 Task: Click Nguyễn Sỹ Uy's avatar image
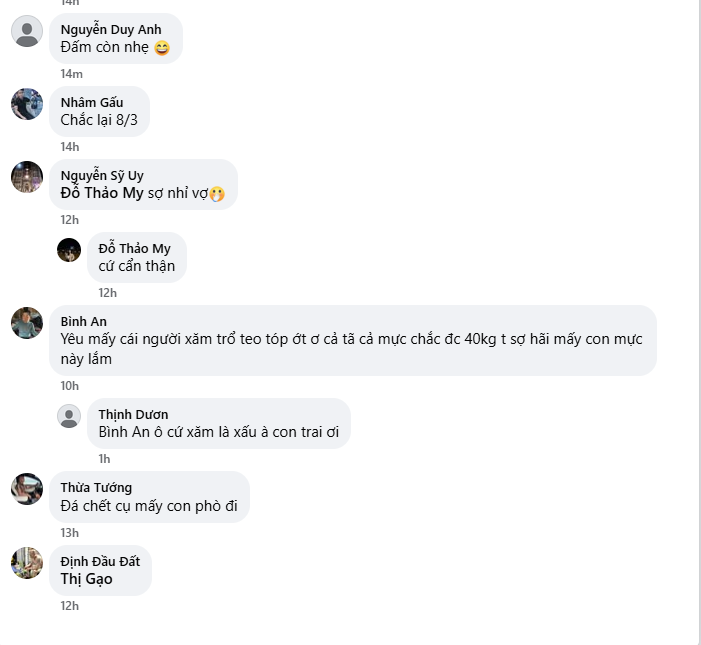coord(27,177)
